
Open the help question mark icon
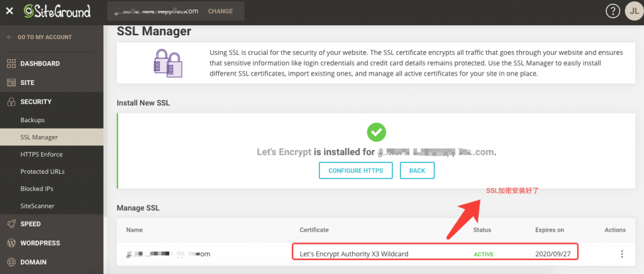(x=613, y=11)
